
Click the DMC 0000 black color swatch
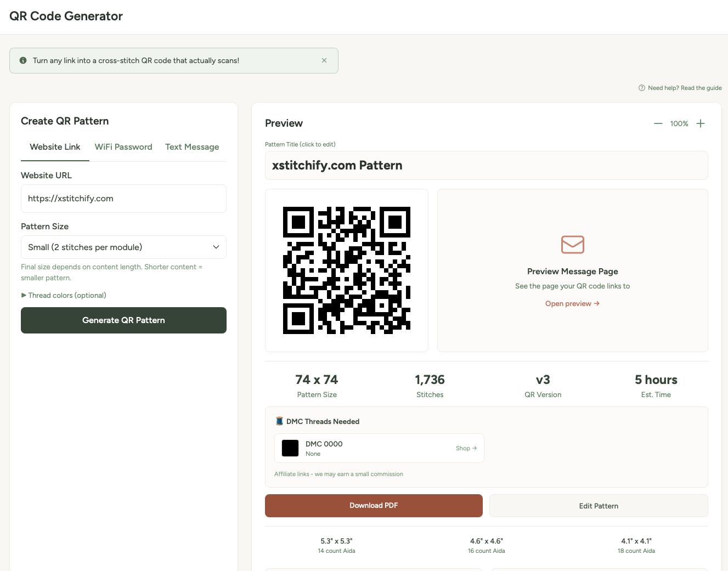click(290, 448)
